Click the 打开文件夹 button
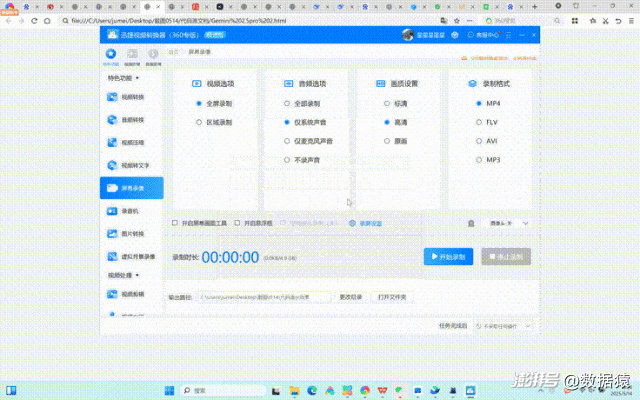 (x=392, y=297)
